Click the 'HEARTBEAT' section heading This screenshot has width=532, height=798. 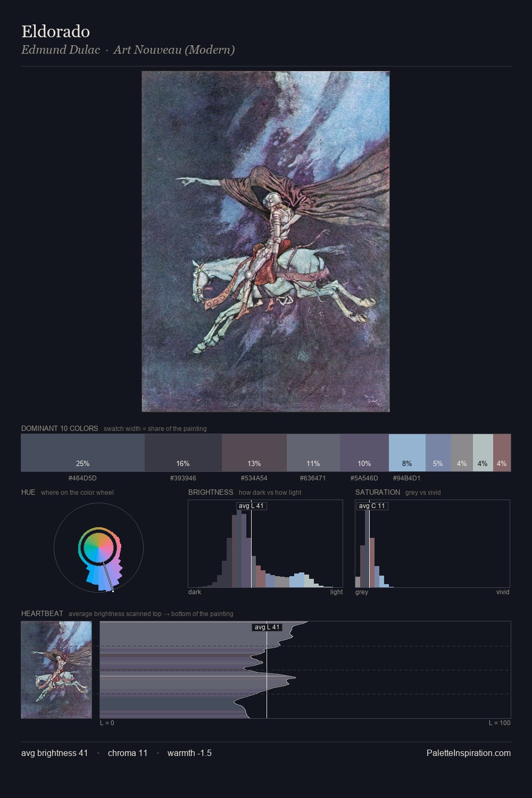[42, 613]
